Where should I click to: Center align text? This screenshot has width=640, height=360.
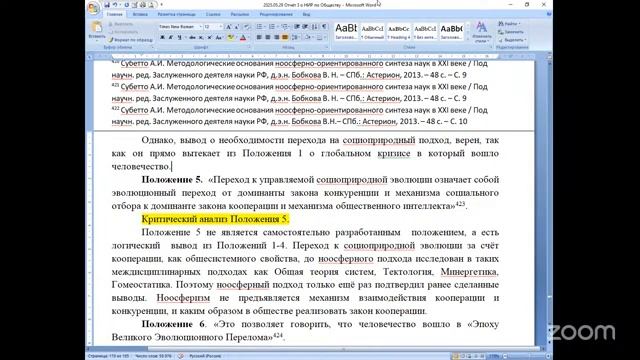tap(267, 38)
